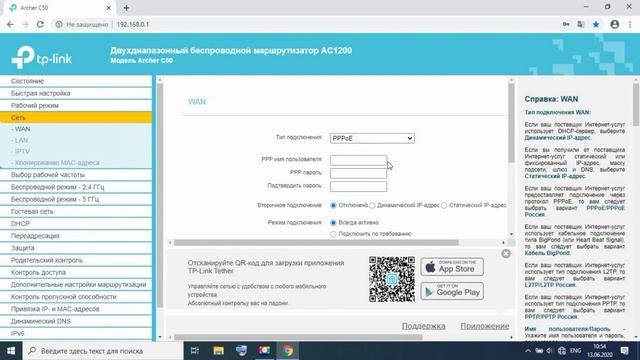This screenshot has width=640, height=360.
Task: Open Защита menu item
Action: (x=76, y=248)
